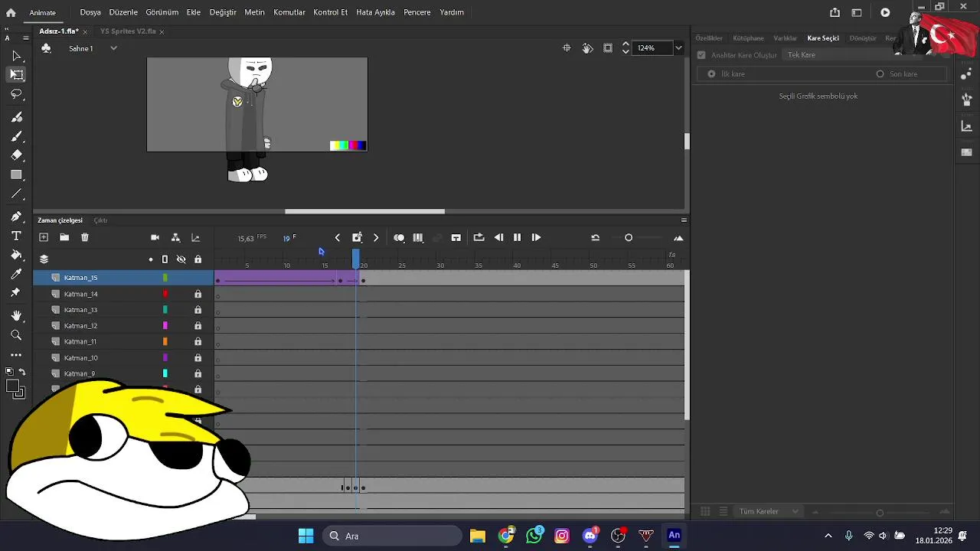Show hidden system tray icons chevron
Screen dimensions: 980x551
(x=828, y=536)
